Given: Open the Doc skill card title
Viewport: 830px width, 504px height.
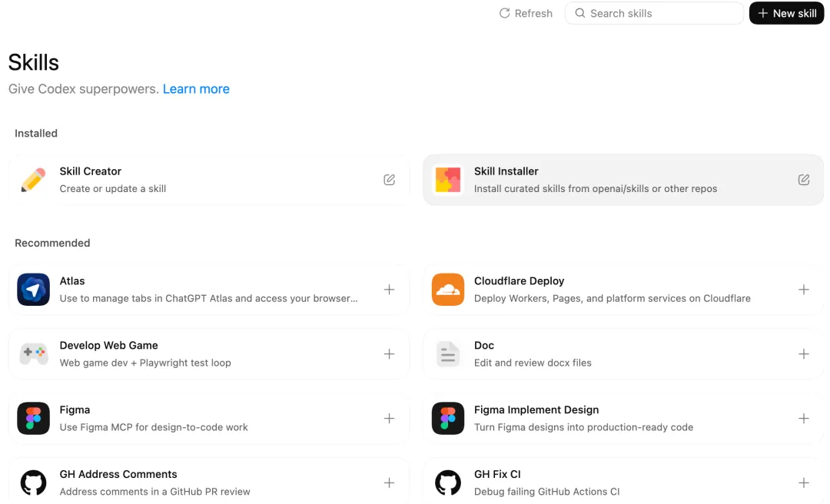Looking at the screenshot, I should pyautogui.click(x=484, y=346).
